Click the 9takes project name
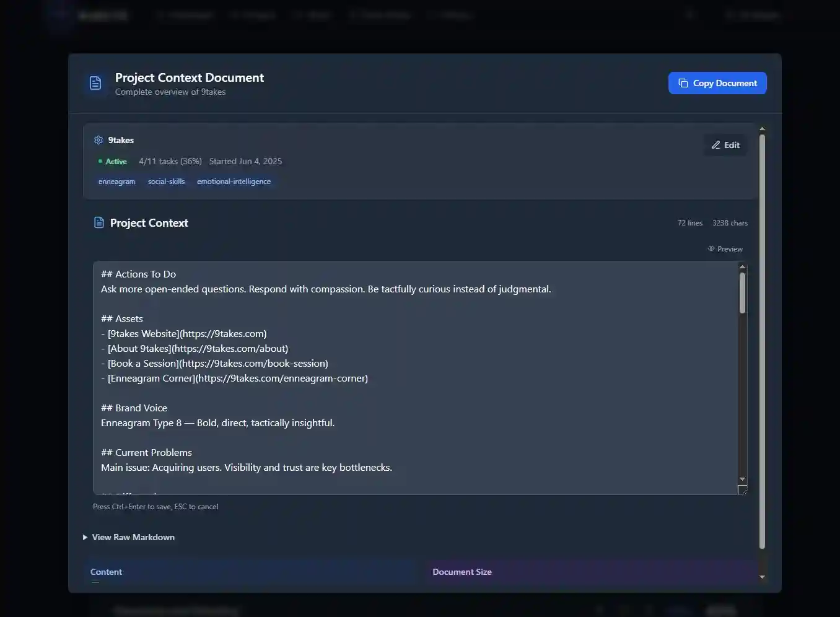The image size is (840, 617). [x=121, y=140]
